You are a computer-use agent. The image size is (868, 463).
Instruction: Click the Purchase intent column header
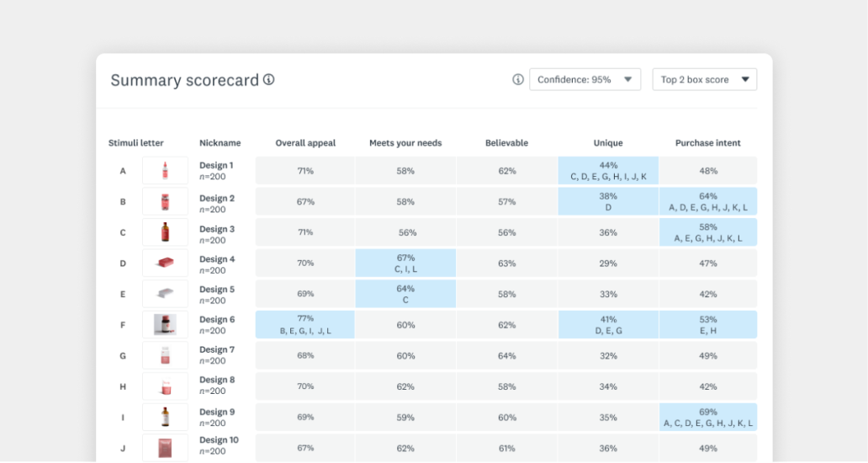[x=707, y=143]
